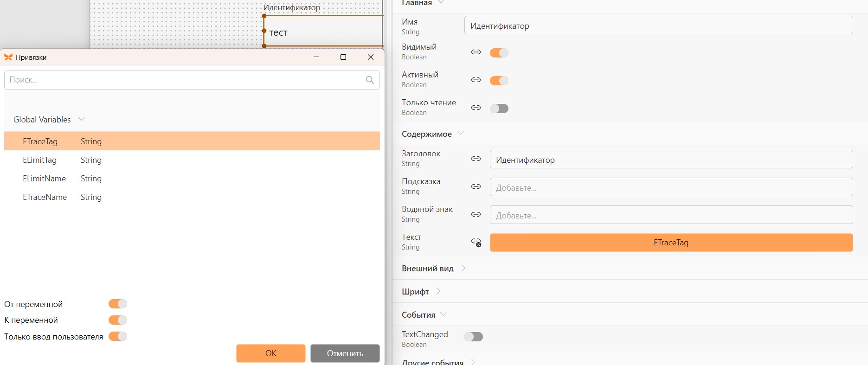The width and height of the screenshot is (868, 365).
Task: Click binding link icon for Водяной знак
Action: (476, 214)
